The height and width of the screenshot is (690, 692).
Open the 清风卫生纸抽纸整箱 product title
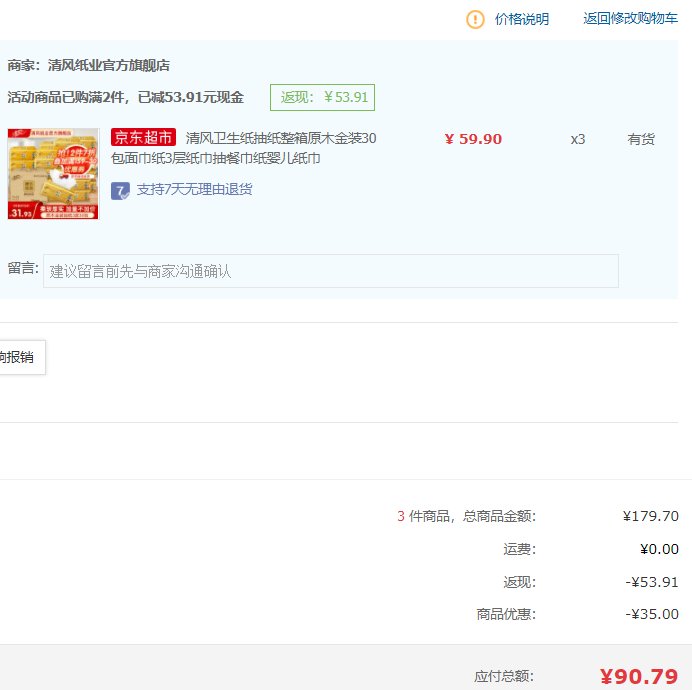click(244, 148)
